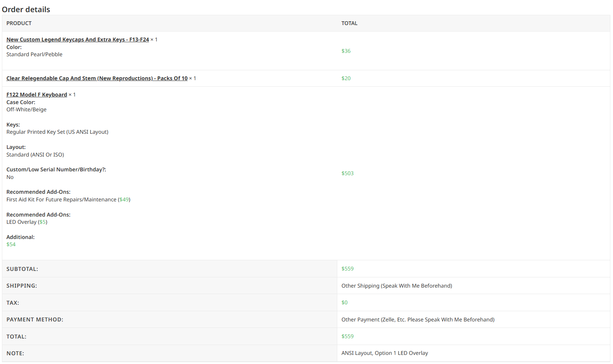The image size is (613, 364).
Task: Select the Standard Pearl/Pebble color value
Action: 35,54
